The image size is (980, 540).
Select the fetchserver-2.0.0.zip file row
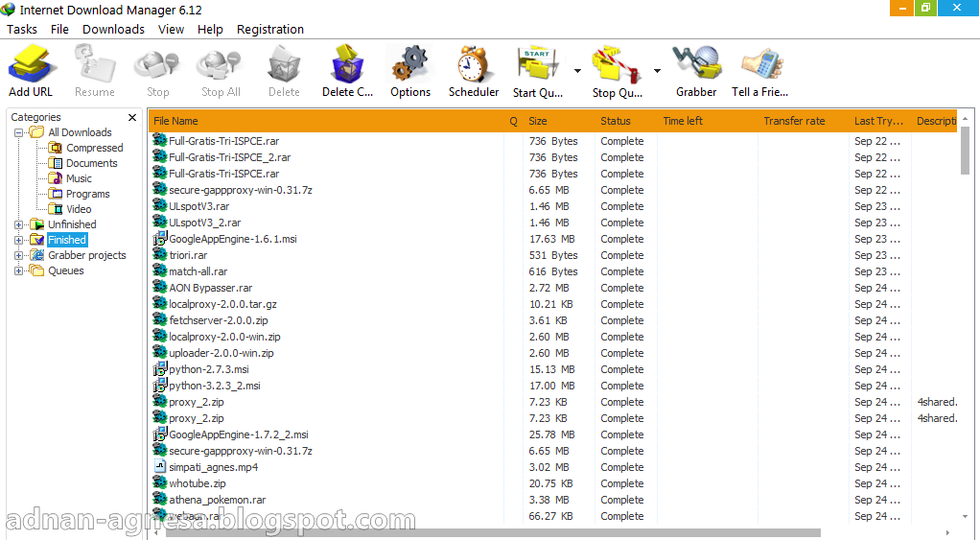pos(552,320)
